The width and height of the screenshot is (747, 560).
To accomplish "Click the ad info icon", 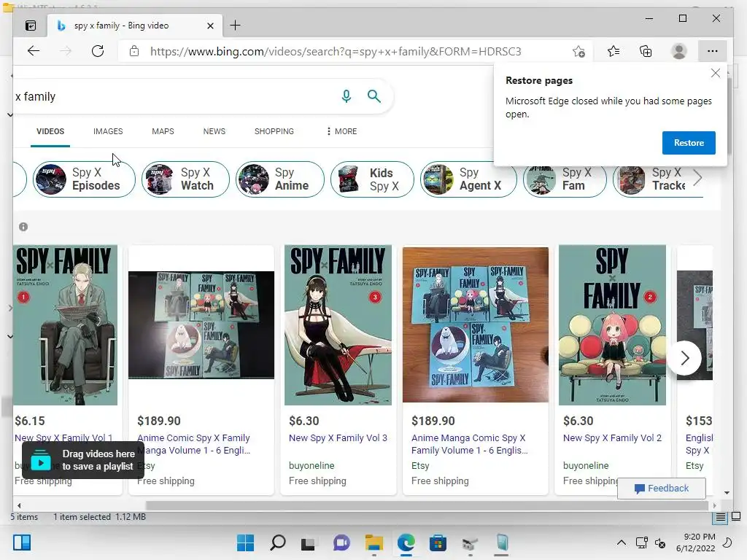I will tap(23, 227).
